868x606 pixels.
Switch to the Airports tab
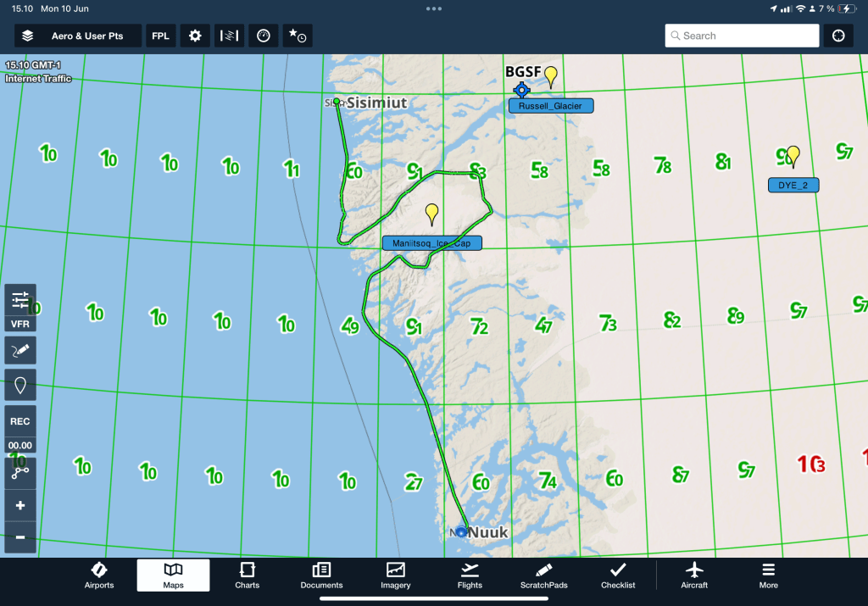pyautogui.click(x=99, y=575)
